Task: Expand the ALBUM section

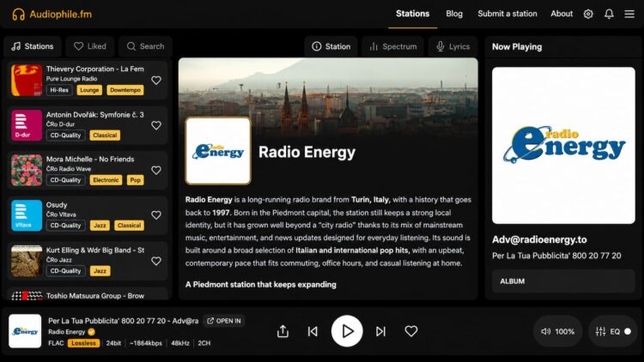Action: pos(563,281)
